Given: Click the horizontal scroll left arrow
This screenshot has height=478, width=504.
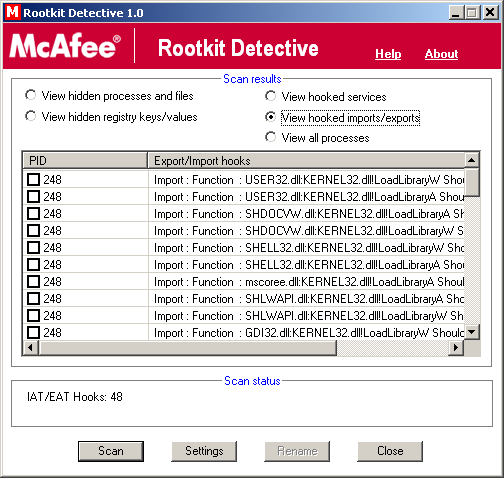Looking at the screenshot, I should coord(31,348).
